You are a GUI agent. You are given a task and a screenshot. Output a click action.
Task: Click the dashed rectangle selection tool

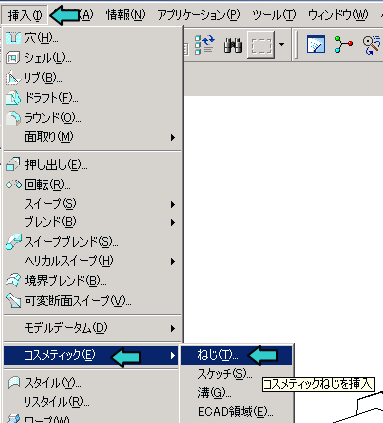pyautogui.click(x=261, y=45)
